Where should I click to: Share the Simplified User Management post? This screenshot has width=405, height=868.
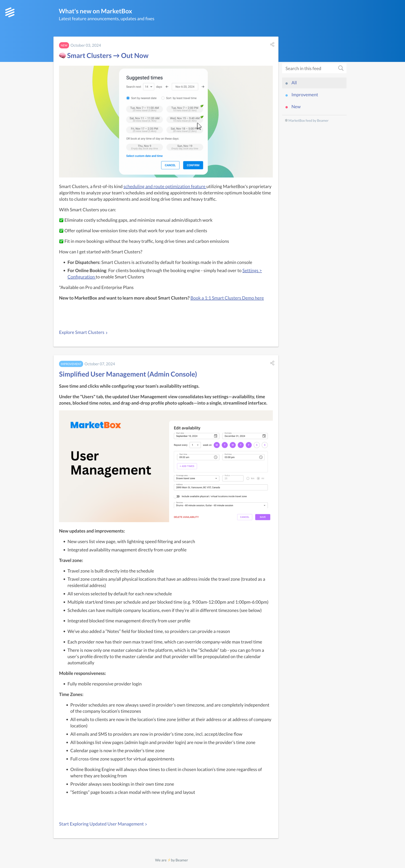coord(272,363)
